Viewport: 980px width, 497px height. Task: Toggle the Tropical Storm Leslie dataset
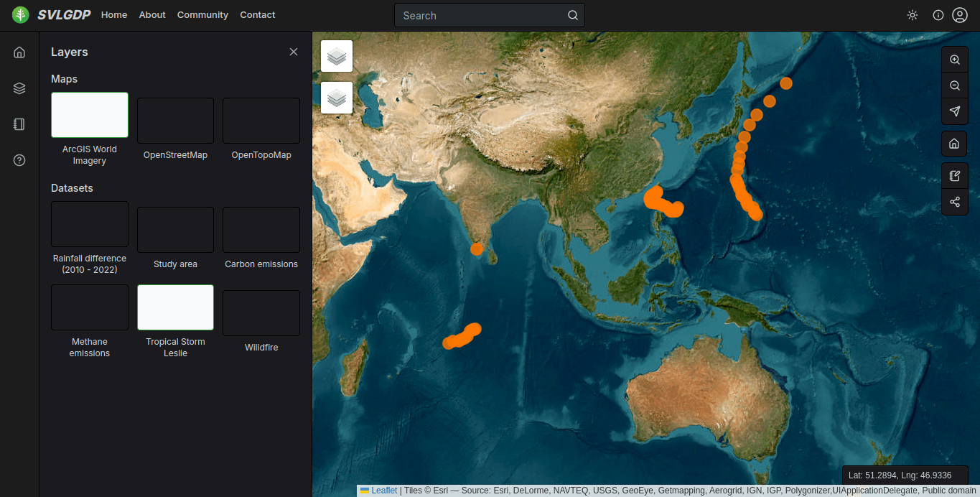coord(175,307)
